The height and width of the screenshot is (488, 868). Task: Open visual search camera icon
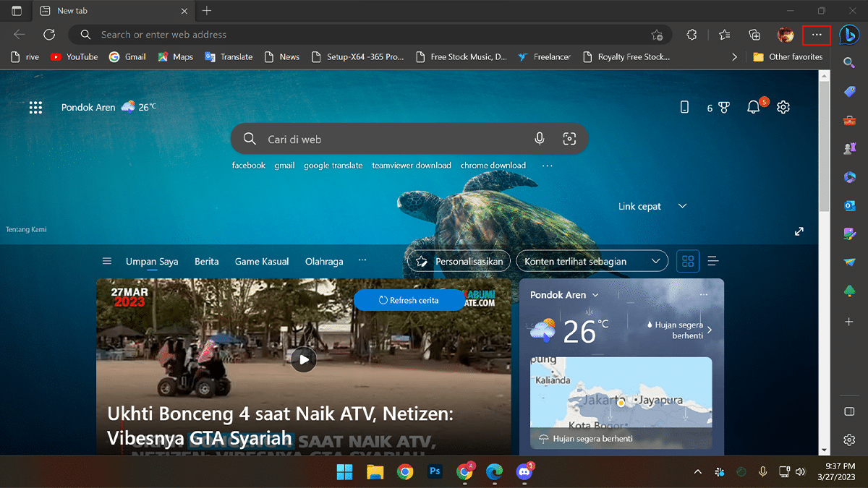click(x=569, y=139)
